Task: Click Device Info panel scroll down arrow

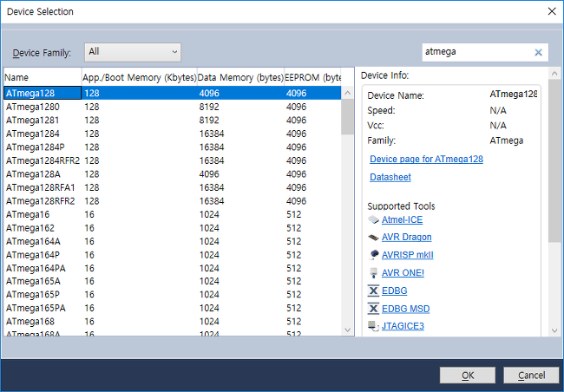Action: [554, 330]
